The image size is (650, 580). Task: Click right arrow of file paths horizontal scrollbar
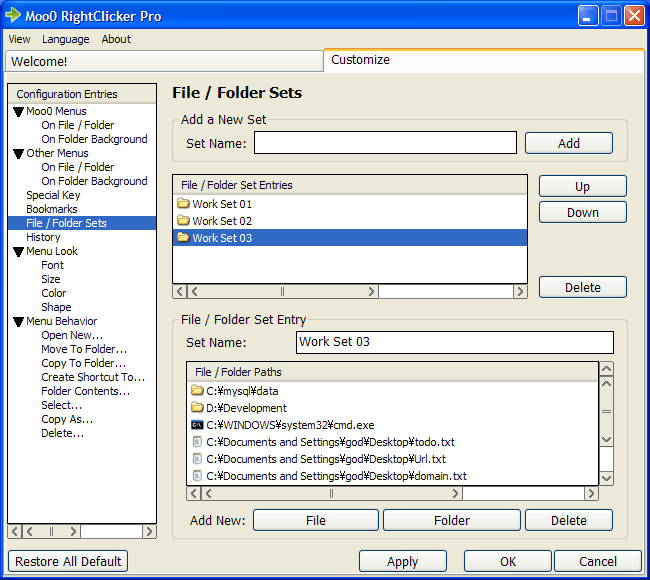point(591,493)
